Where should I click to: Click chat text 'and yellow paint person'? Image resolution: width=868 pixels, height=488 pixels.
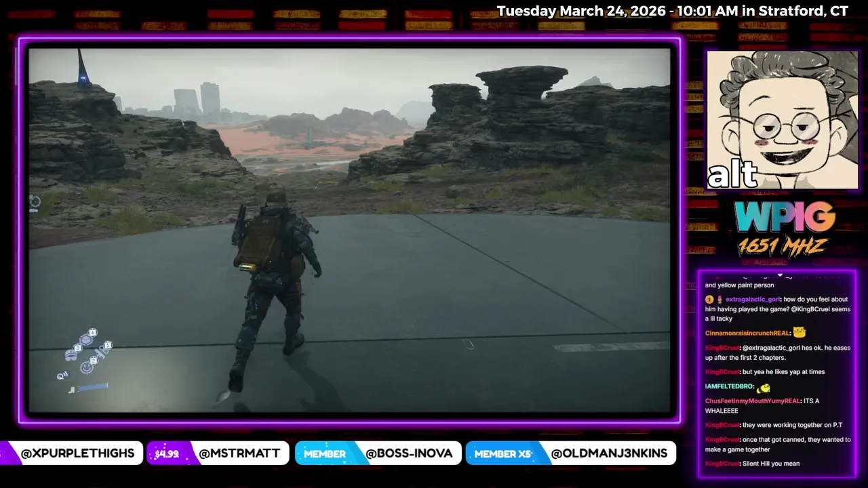coord(739,285)
